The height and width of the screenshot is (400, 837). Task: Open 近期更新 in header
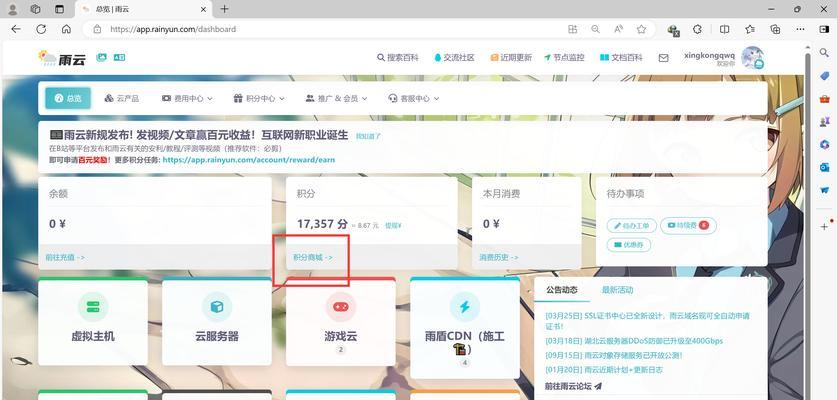coord(511,58)
